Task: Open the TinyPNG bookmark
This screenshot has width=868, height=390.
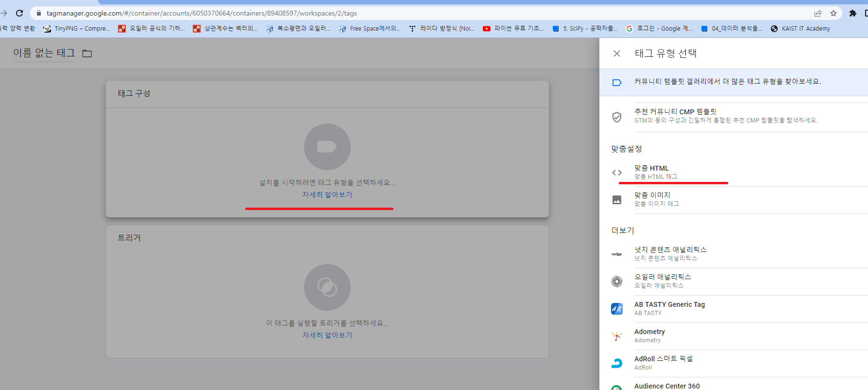Action: [x=77, y=29]
